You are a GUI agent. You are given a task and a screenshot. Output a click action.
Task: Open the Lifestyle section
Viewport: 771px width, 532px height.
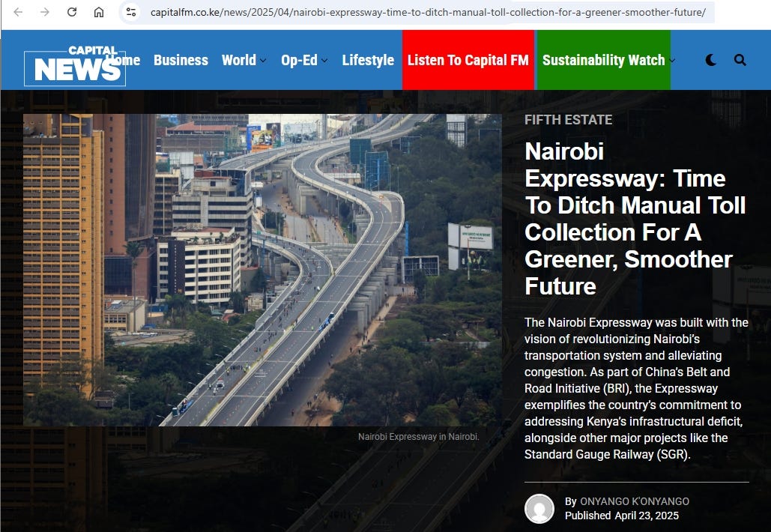[369, 60]
